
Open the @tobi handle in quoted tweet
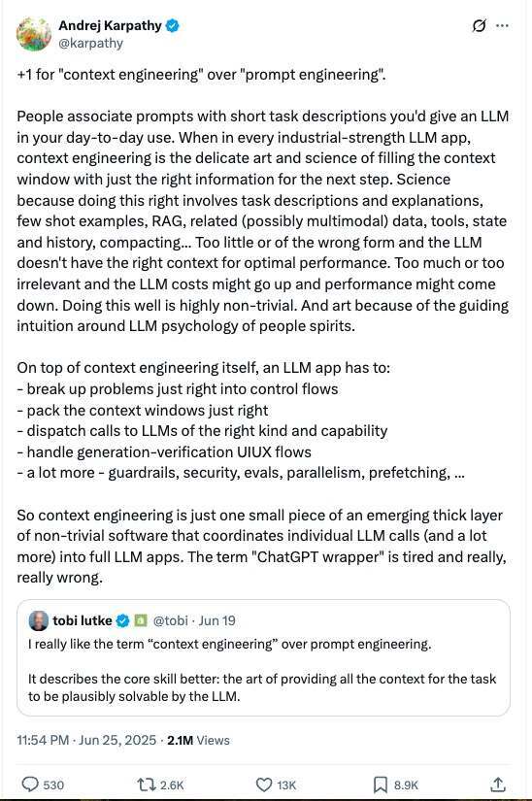pyautogui.click(x=171, y=620)
